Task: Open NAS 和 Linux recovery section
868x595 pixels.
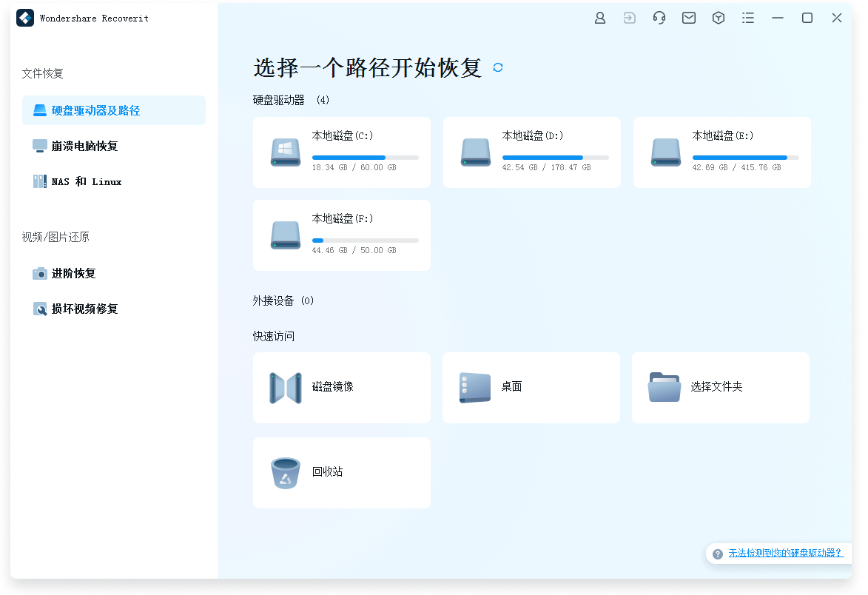Action: (x=85, y=181)
